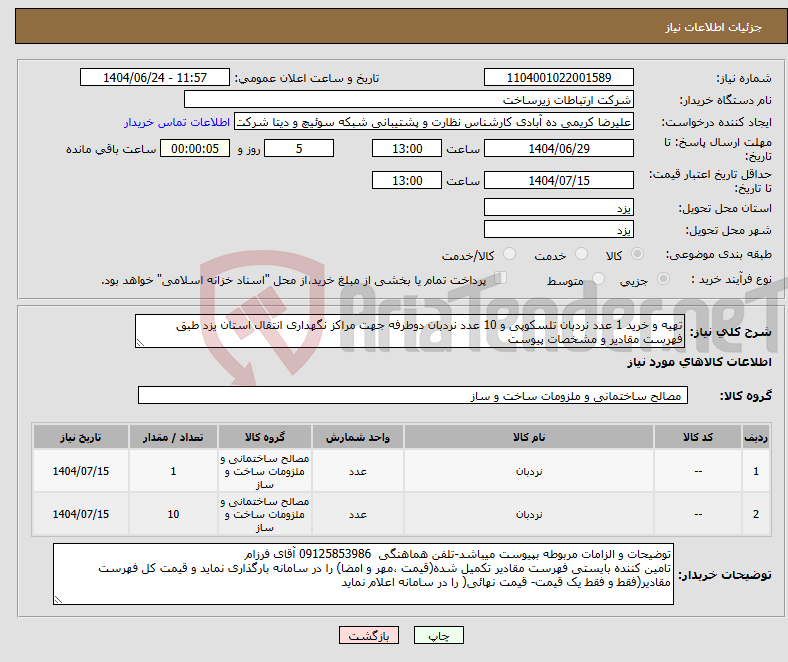The width and height of the screenshot is (788, 662).
Task: Open buyer contact info link اطلاعات تماس خریدار
Action: [x=177, y=122]
